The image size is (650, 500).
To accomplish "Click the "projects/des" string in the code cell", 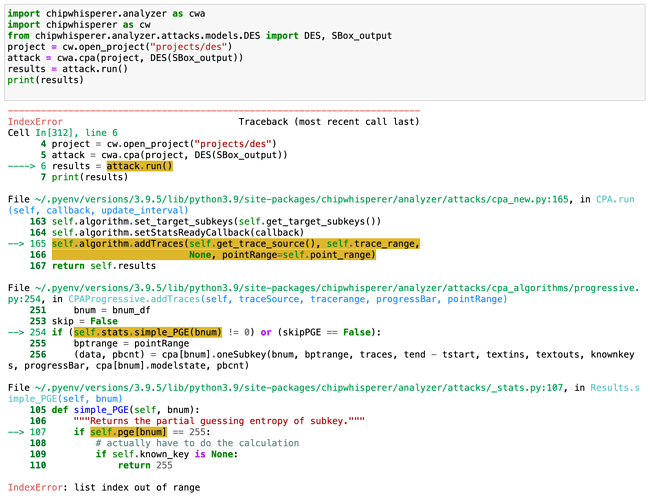I will (x=189, y=47).
